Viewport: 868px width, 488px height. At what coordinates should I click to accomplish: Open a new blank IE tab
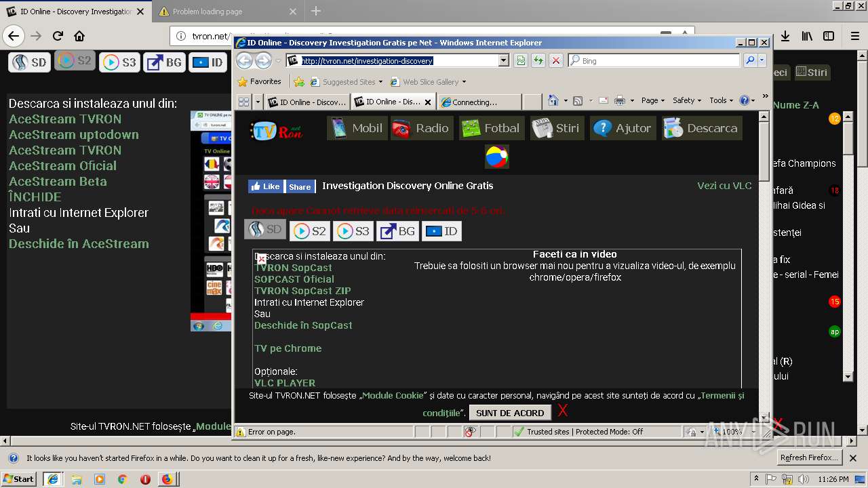tap(532, 102)
